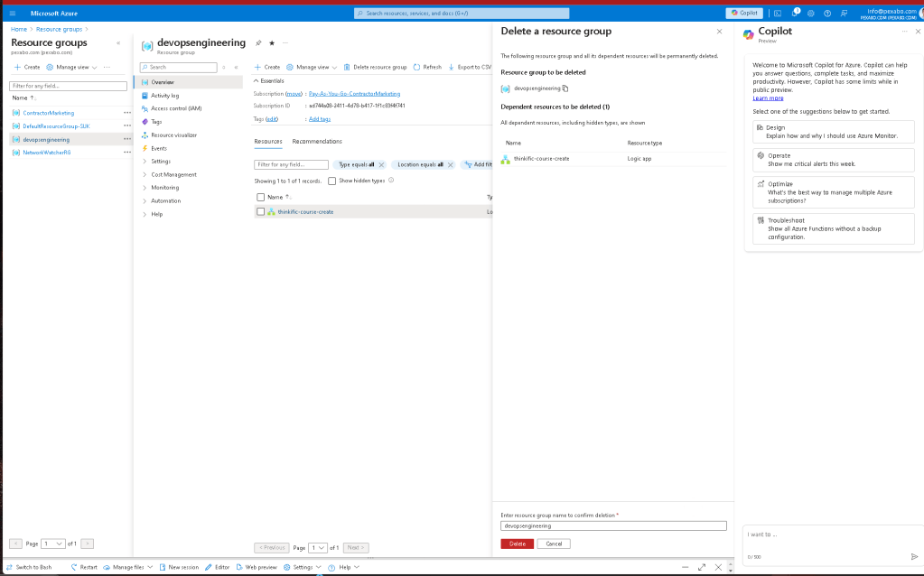Screen dimensions: 924x576
Task: Open Cloud Shell Manage files dropdown
Action: pyautogui.click(x=128, y=567)
